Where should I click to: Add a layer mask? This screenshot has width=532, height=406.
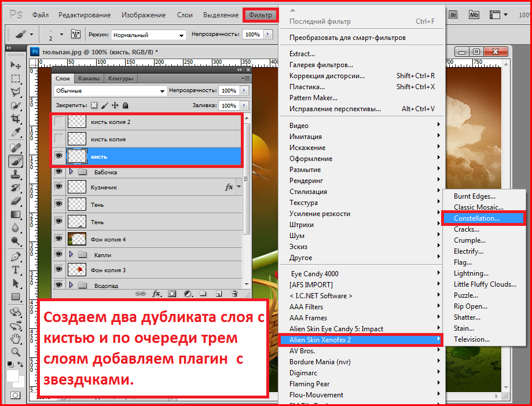[173, 294]
